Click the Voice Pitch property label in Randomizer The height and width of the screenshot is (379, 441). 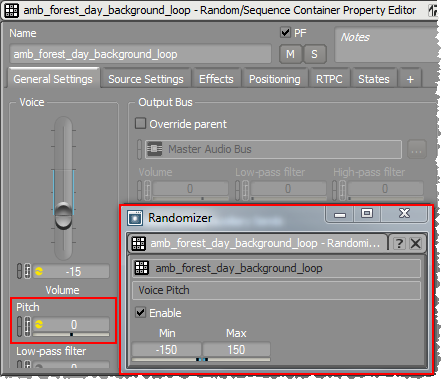coord(276,290)
